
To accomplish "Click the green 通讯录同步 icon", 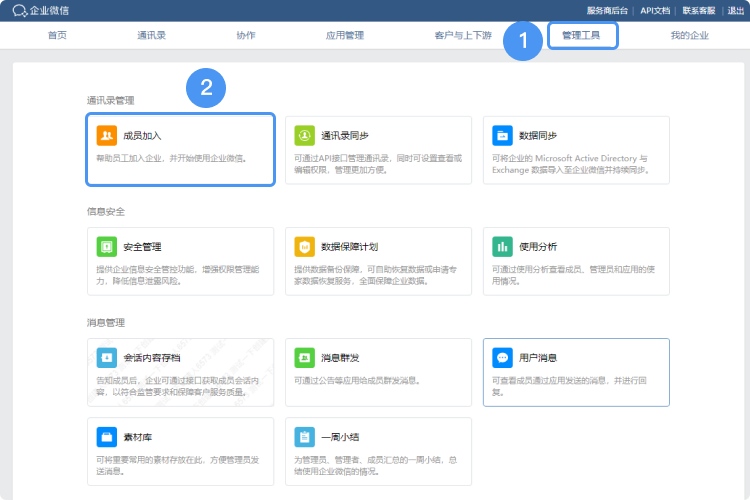I will [x=305, y=135].
